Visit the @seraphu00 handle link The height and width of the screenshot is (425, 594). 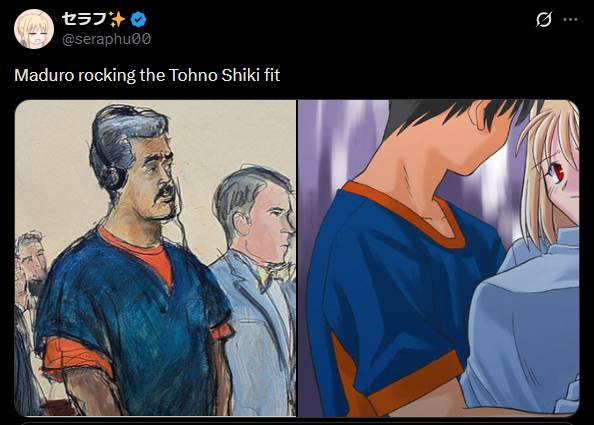click(x=106, y=39)
